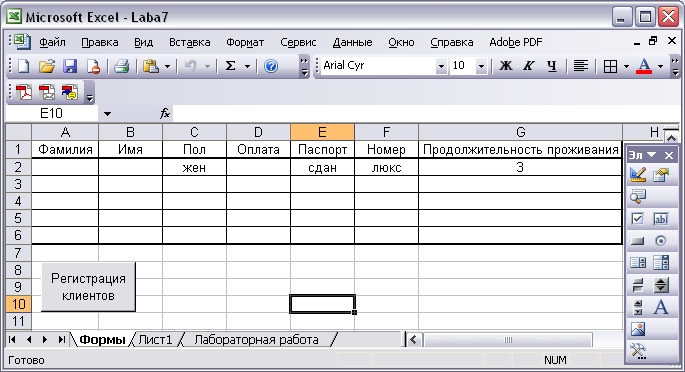Click the Permission document icon
The width and height of the screenshot is (685, 372).
tap(93, 66)
